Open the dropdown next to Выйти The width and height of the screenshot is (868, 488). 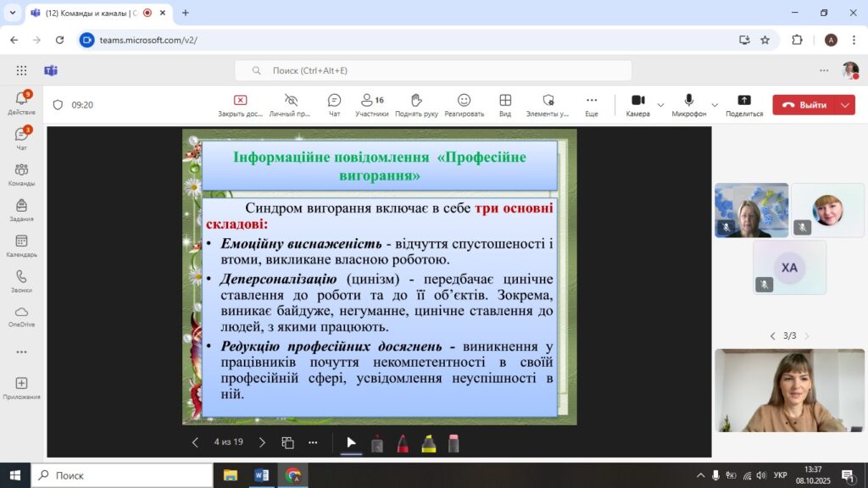[x=845, y=105]
